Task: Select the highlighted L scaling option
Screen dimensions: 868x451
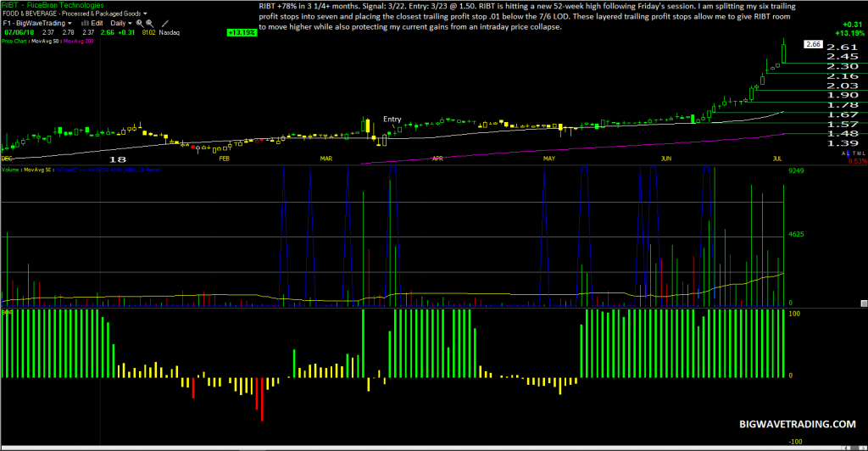Action: [848, 153]
